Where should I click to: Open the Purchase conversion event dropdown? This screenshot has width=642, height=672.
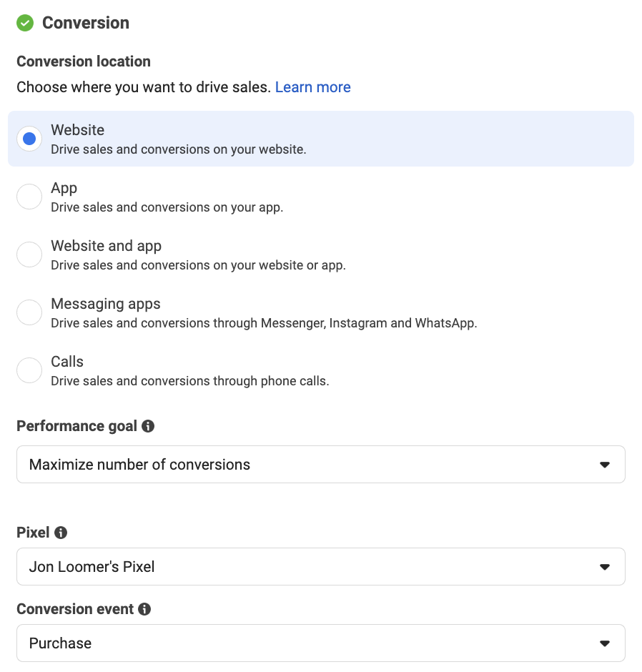click(x=320, y=643)
